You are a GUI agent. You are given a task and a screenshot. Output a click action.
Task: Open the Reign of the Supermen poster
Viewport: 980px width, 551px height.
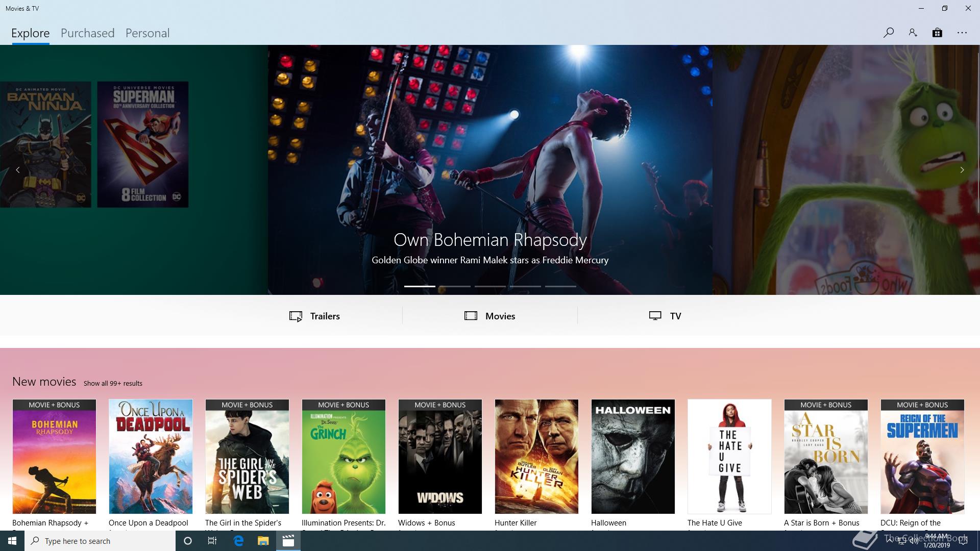coord(922,457)
